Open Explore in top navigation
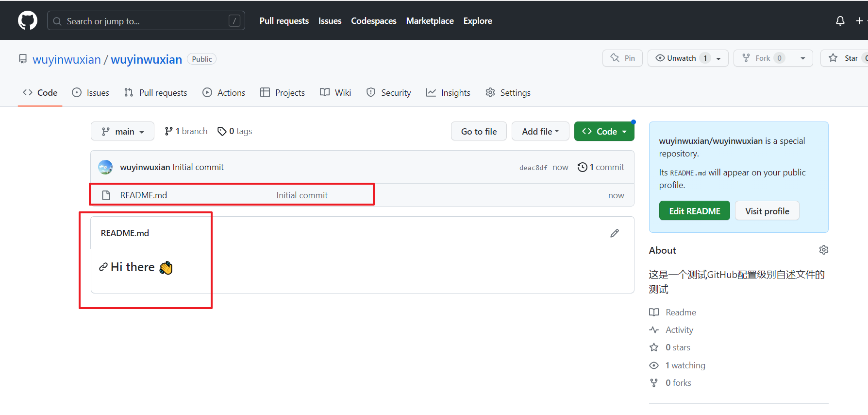This screenshot has width=868, height=415. 478,21
